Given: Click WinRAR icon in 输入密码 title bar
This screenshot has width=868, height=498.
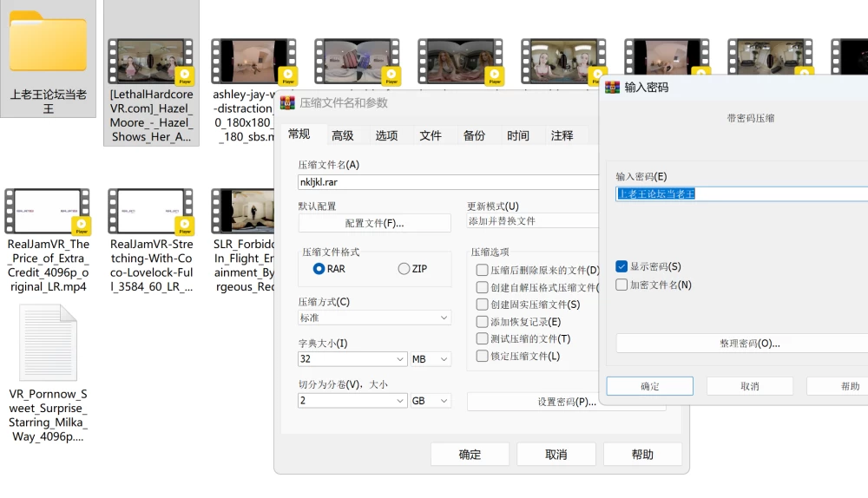Looking at the screenshot, I should [612, 88].
